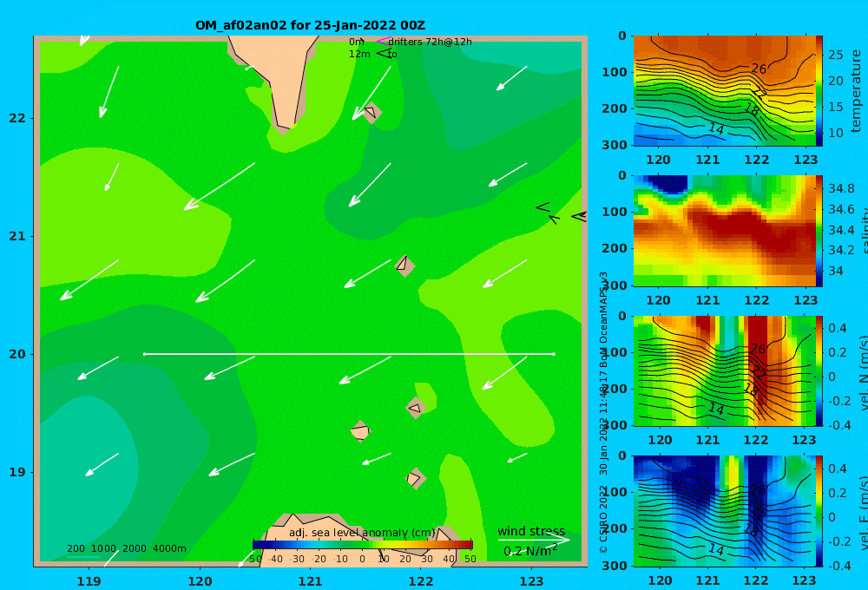Image resolution: width=868 pixels, height=590 pixels.
Task: Open the eastward velocity cross-section panel
Action: pos(724,511)
